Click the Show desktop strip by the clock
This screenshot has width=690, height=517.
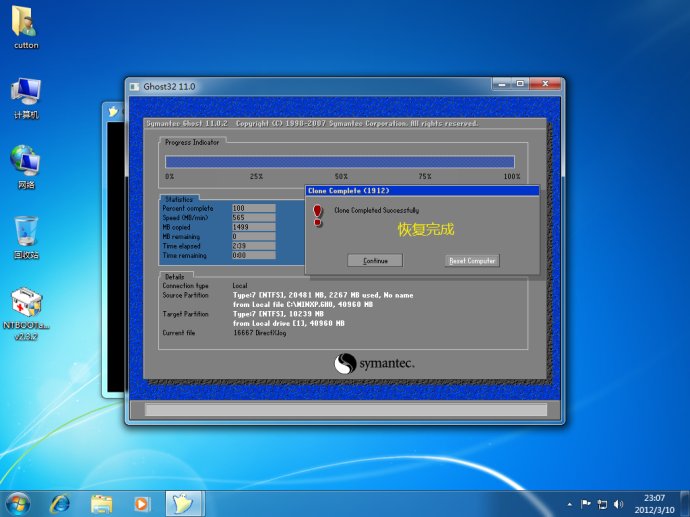click(x=686, y=504)
